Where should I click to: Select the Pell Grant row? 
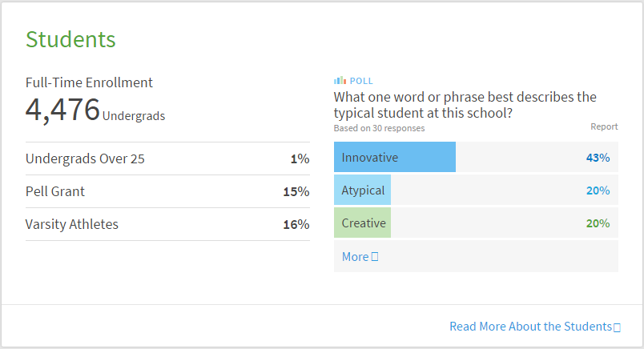[167, 192]
